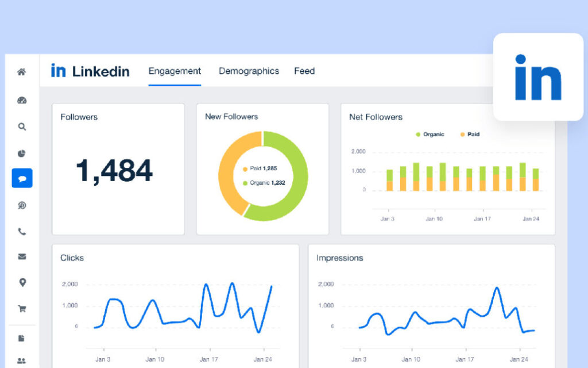Click the search magnifier sidebar icon
Screen dimensions: 588x368
coord(22,126)
